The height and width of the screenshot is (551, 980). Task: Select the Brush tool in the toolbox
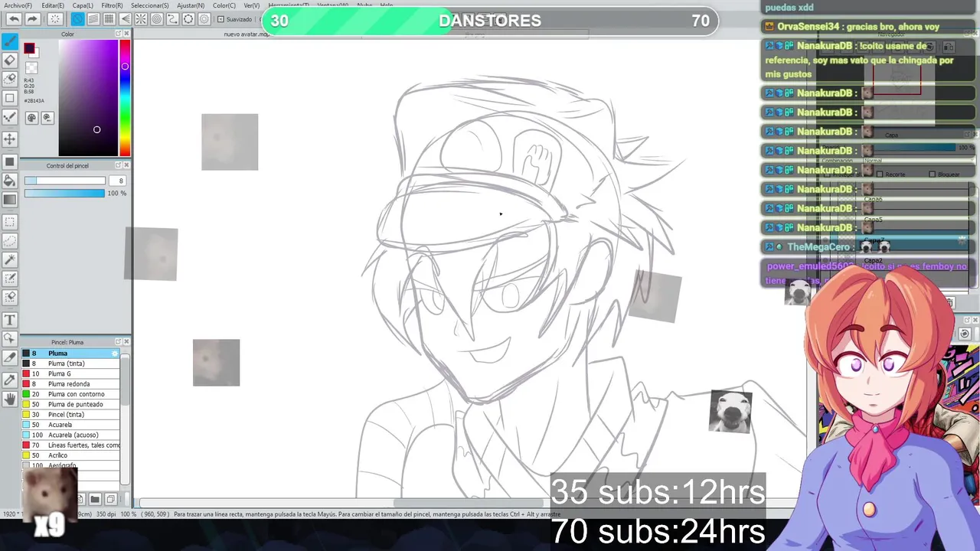click(x=10, y=41)
